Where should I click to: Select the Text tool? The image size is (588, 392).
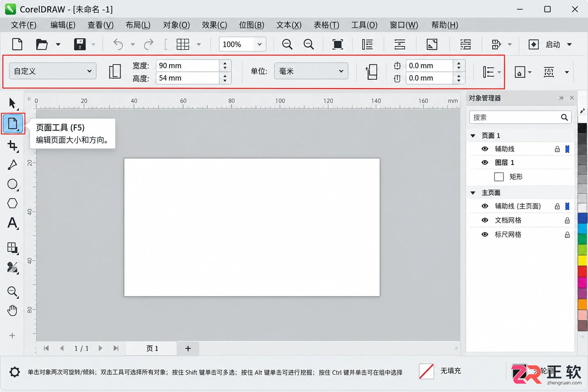(13, 223)
